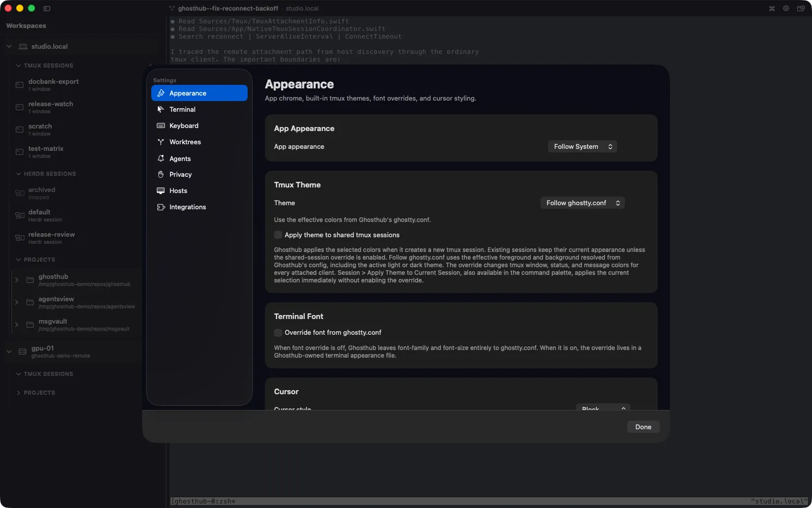Click the Privacy hand icon
Screen dimensions: 812x508
tap(161, 174)
